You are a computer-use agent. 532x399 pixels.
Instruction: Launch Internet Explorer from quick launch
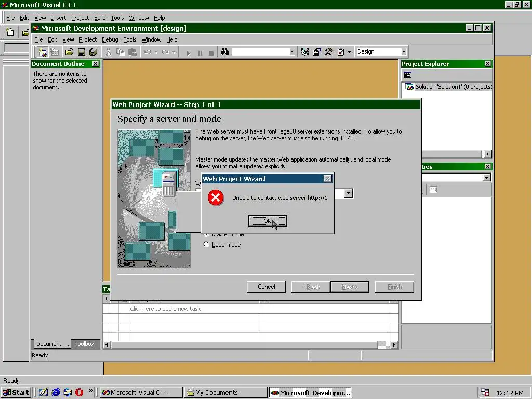(56, 393)
